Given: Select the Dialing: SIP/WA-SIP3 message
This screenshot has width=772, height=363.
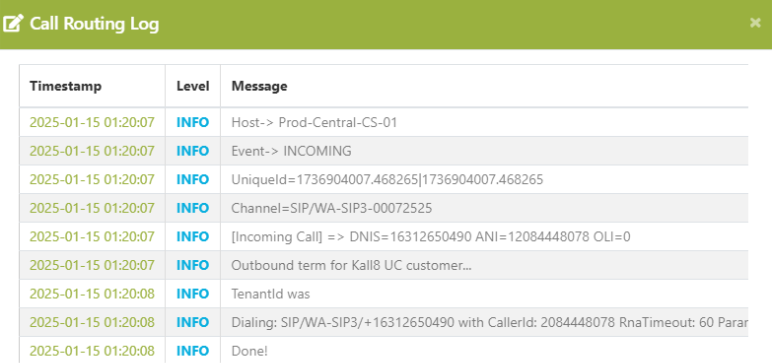Looking at the screenshot, I should tap(490, 322).
